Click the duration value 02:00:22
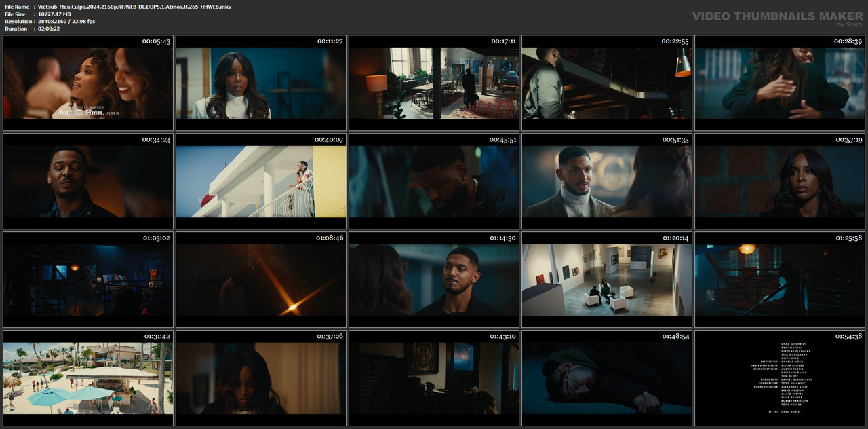 click(x=51, y=29)
